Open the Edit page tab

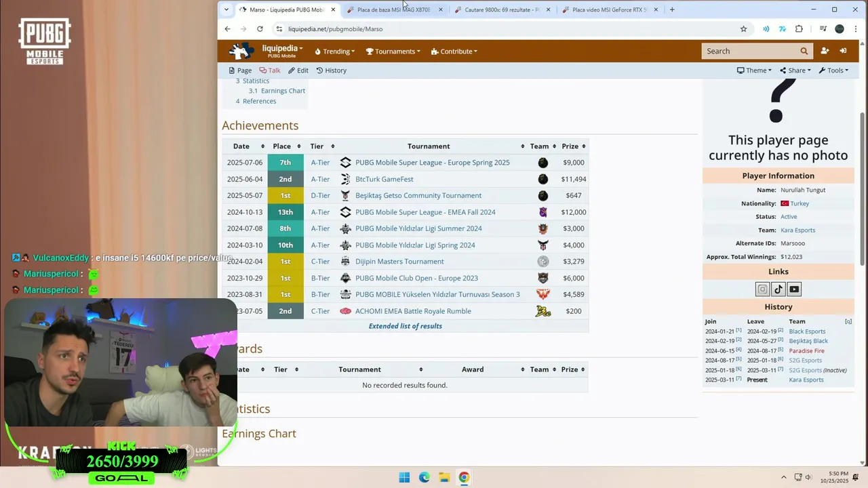(x=298, y=70)
